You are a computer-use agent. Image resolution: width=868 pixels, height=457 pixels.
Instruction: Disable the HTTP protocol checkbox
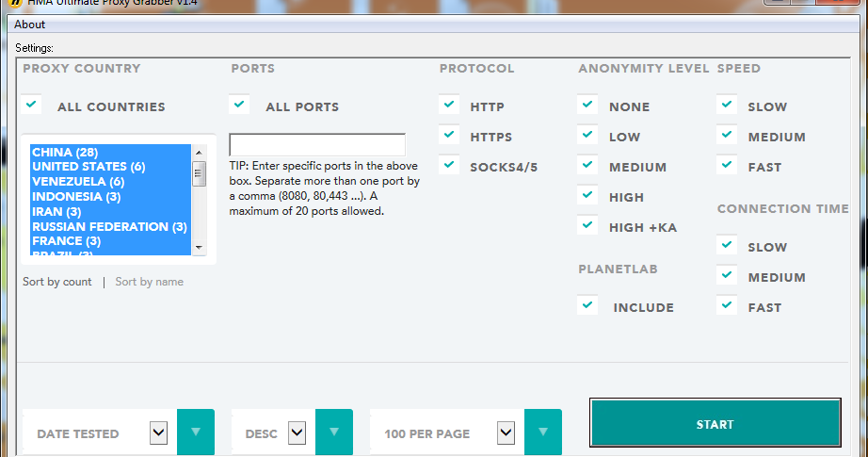(449, 105)
